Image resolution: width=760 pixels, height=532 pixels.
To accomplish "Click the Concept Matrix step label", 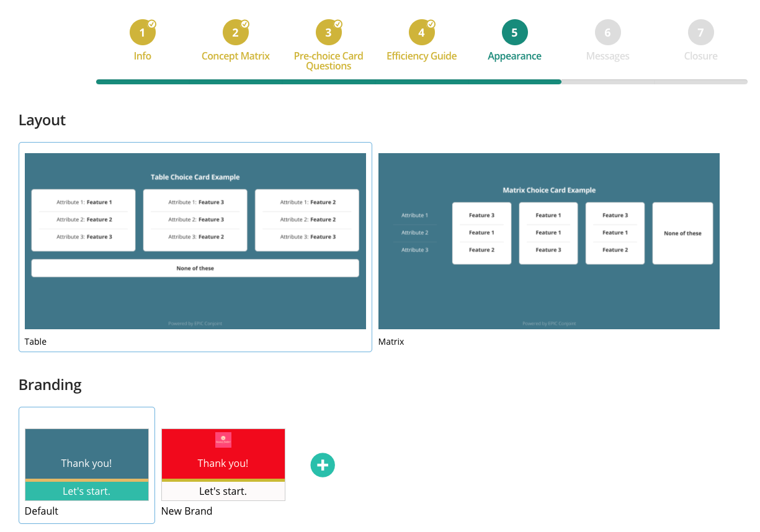I will [235, 56].
